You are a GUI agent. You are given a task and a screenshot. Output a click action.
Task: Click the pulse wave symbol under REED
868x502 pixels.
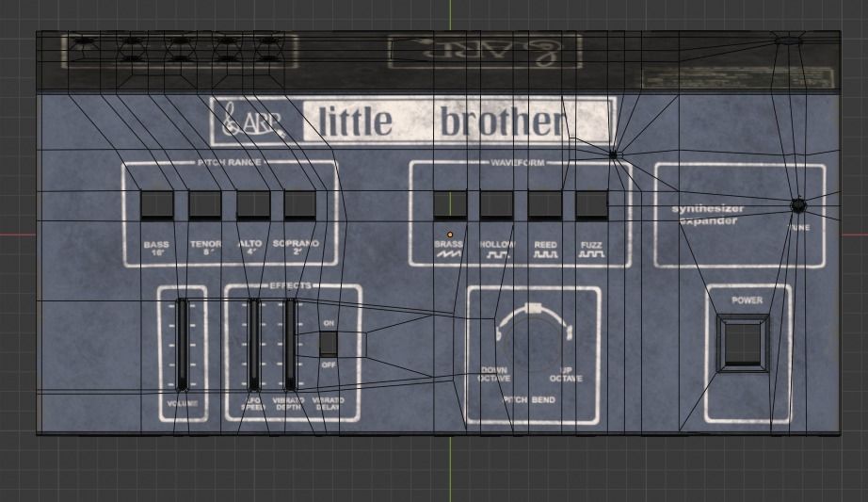(x=545, y=254)
